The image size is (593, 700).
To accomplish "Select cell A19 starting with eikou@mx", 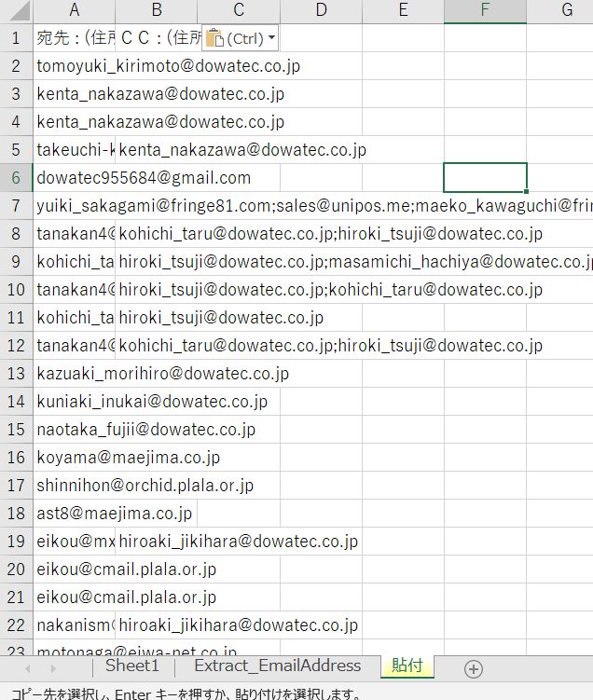I will click(75, 542).
